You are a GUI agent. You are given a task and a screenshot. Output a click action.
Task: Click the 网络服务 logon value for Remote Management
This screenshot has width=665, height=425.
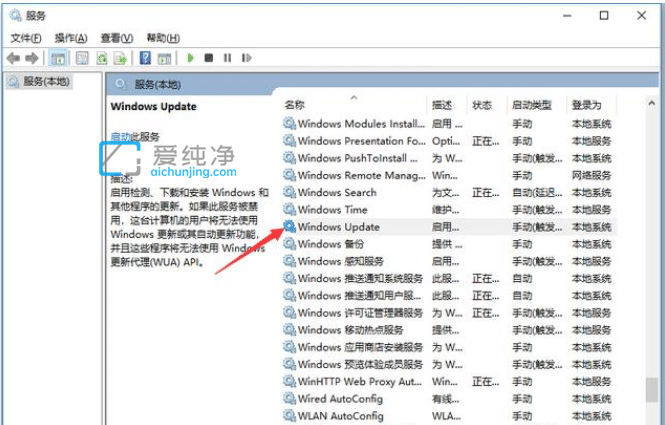591,175
